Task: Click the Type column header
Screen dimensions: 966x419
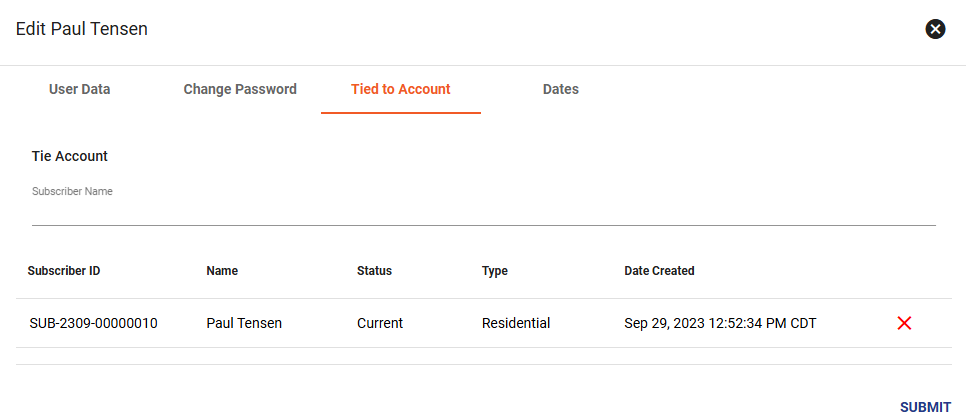Action: pos(495,271)
